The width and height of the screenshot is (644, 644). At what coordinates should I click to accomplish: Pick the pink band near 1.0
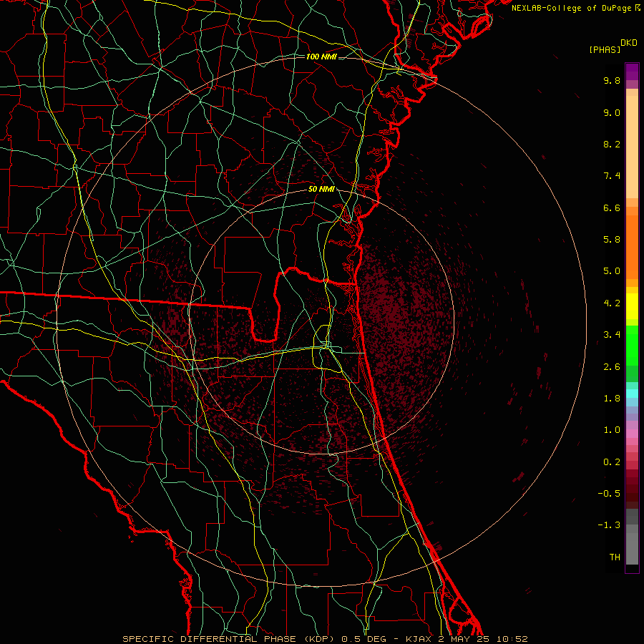point(632,434)
